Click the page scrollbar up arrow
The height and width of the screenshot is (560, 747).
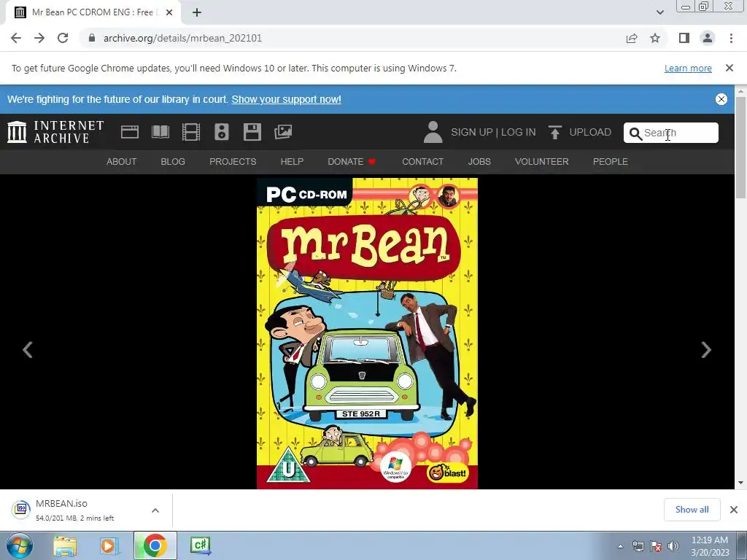pos(741,91)
